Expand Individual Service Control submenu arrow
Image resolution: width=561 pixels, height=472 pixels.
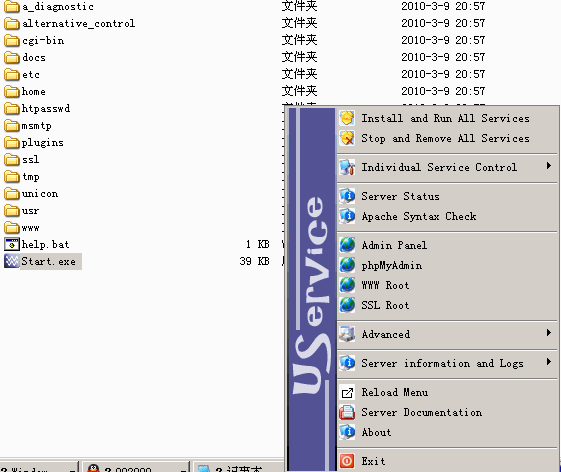pos(549,165)
